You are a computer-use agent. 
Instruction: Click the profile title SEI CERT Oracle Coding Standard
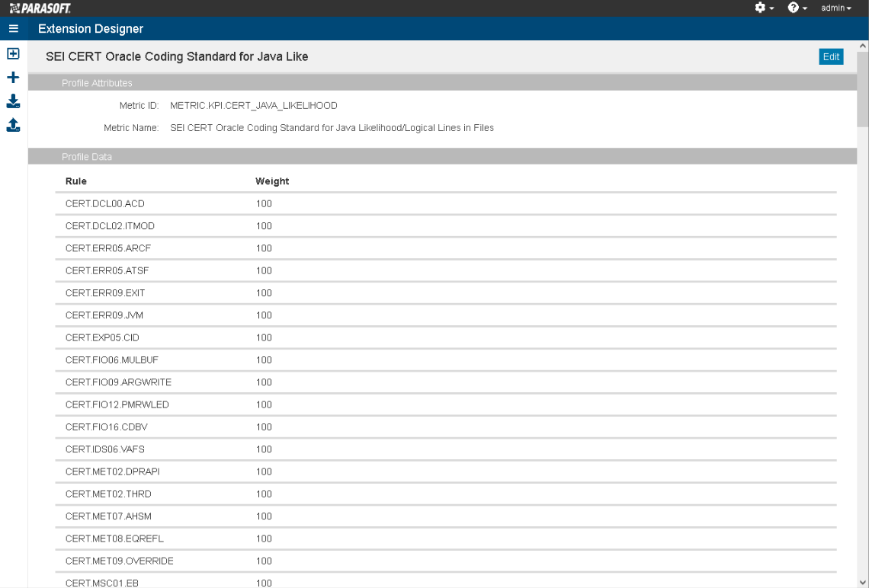point(178,56)
